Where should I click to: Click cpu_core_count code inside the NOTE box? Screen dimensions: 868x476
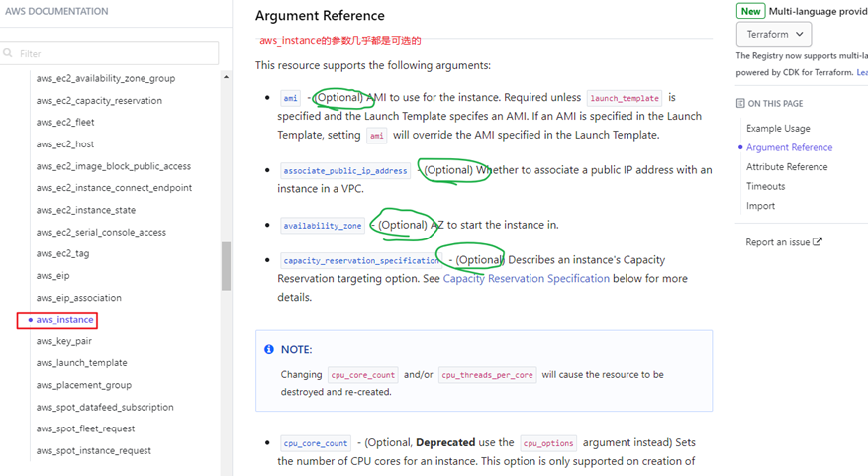point(362,375)
